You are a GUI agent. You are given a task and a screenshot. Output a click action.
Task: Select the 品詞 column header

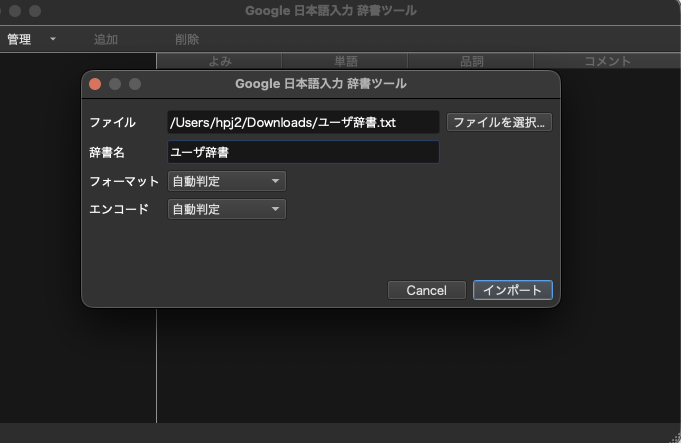tap(471, 61)
